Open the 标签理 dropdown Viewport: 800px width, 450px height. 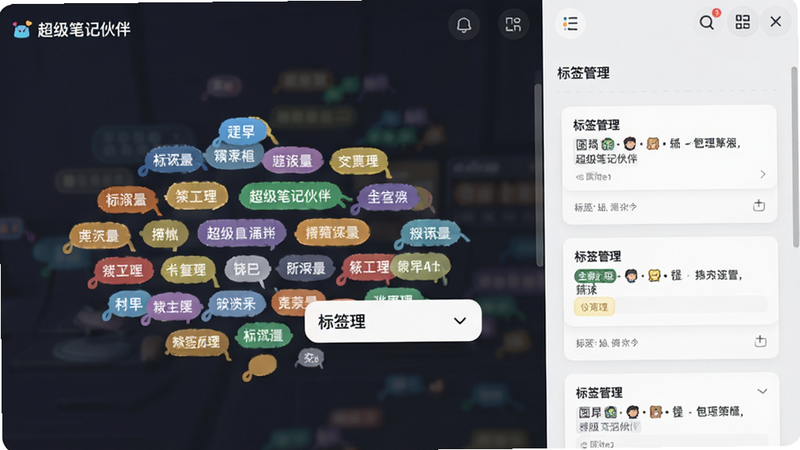pos(393,321)
